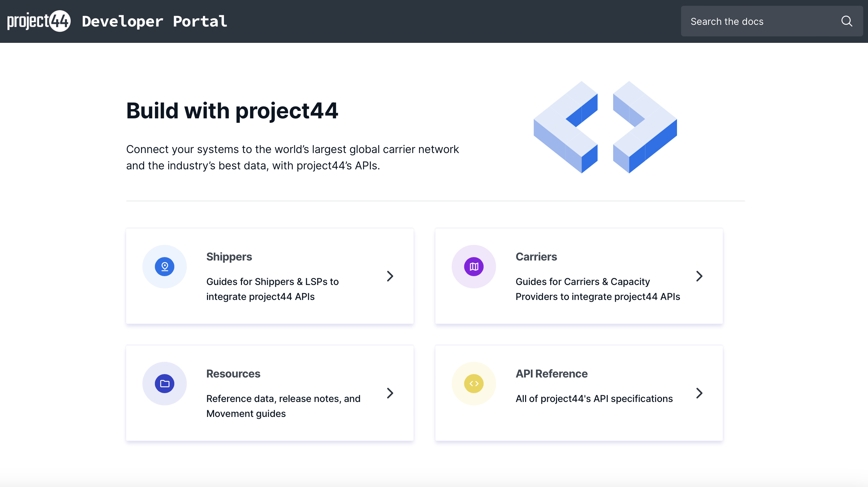The width and height of the screenshot is (868, 487).
Task: Click the Carriers map icon
Action: tap(474, 267)
